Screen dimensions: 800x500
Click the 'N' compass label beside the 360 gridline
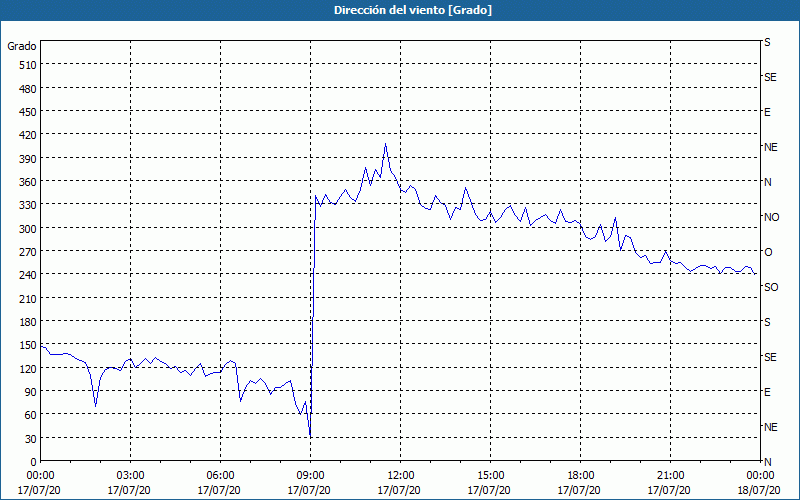tap(767, 182)
